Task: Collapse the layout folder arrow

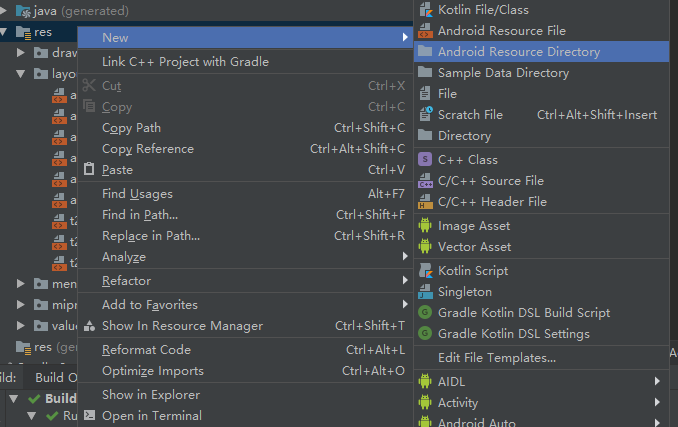Action: [x=20, y=73]
